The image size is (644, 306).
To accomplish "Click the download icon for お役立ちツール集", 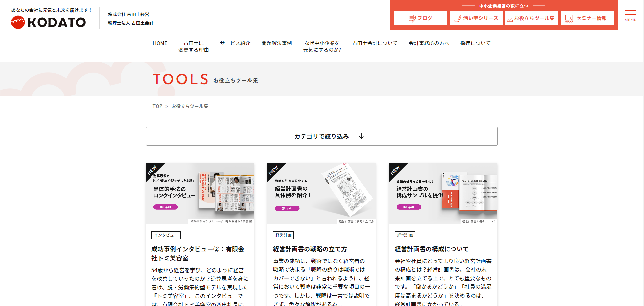I will click(x=510, y=19).
